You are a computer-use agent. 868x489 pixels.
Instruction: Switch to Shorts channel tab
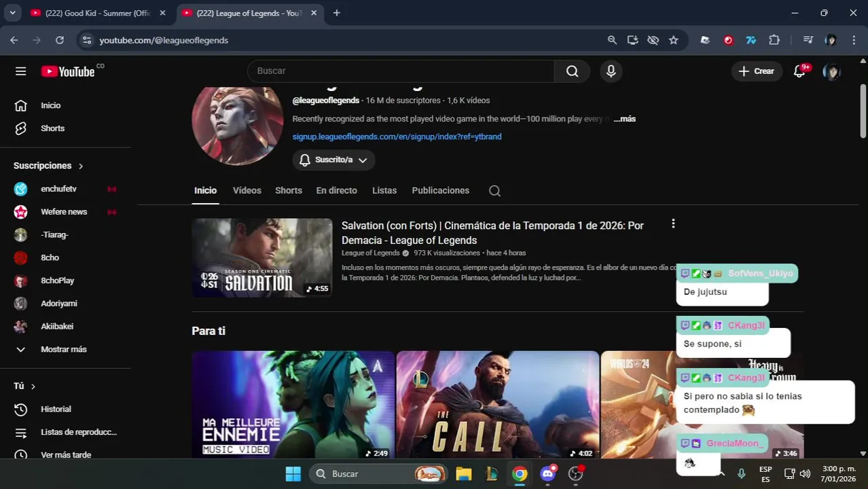[x=289, y=191]
